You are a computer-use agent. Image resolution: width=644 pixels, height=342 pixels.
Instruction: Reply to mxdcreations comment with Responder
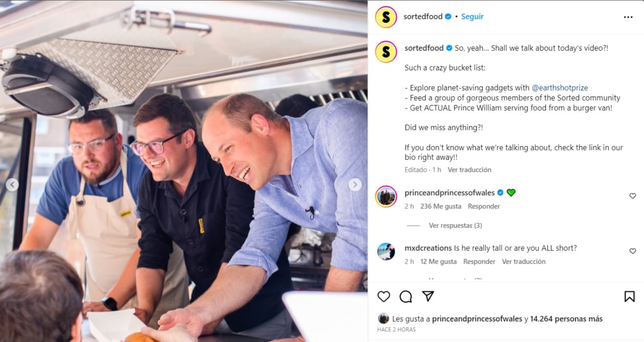(479, 261)
